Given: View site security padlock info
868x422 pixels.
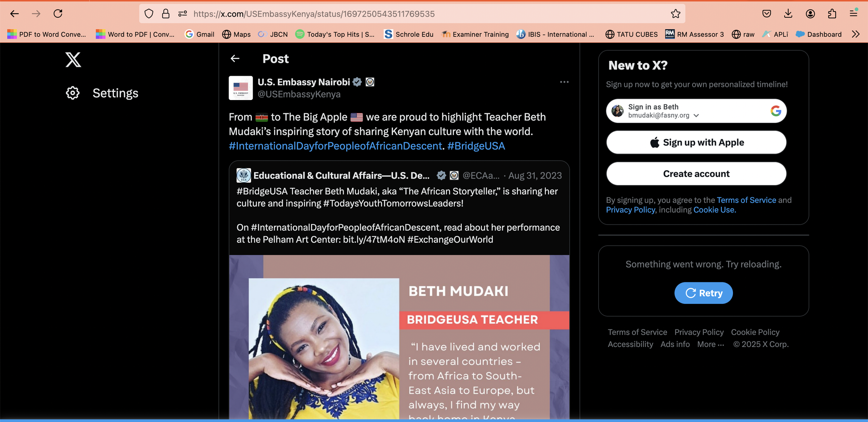Looking at the screenshot, I should click(x=166, y=14).
